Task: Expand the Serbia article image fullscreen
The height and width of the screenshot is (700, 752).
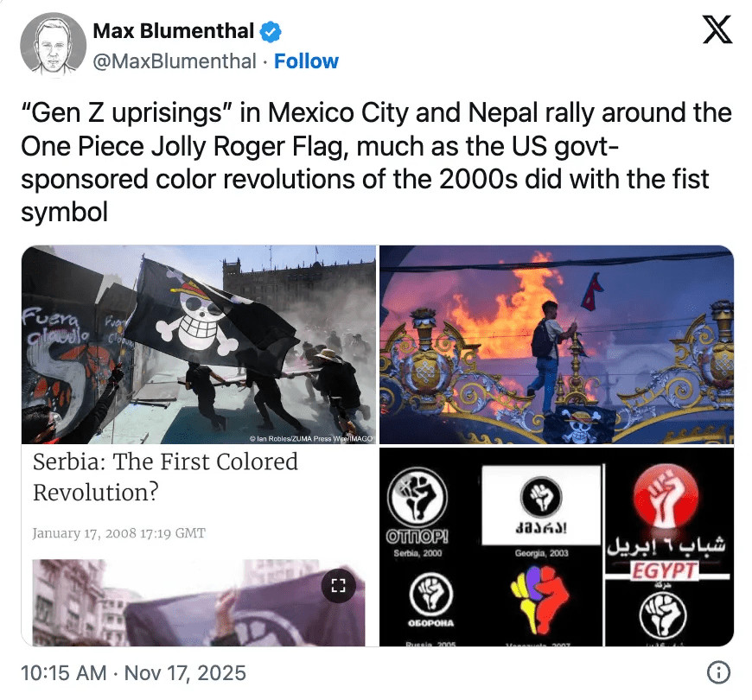Action: click(x=339, y=585)
